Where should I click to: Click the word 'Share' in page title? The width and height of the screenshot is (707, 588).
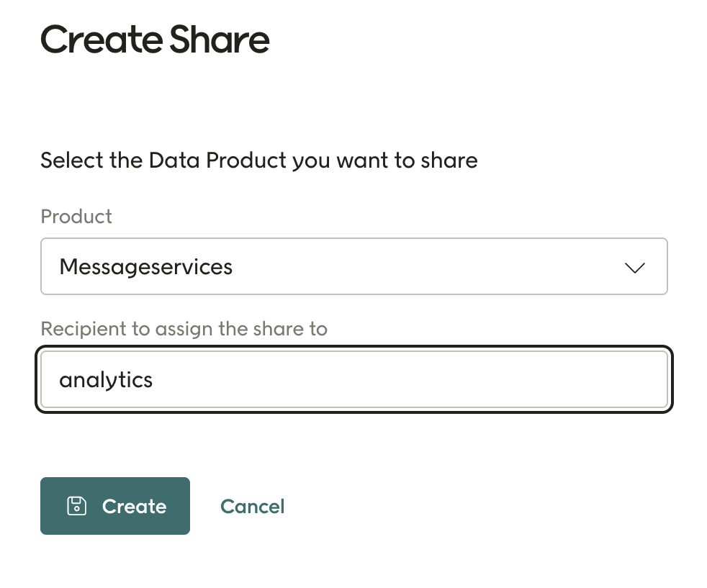click(220, 40)
